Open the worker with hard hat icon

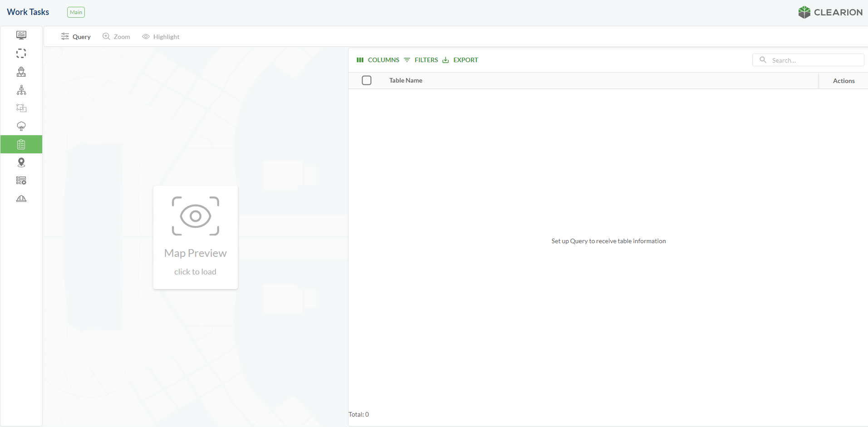point(21,72)
